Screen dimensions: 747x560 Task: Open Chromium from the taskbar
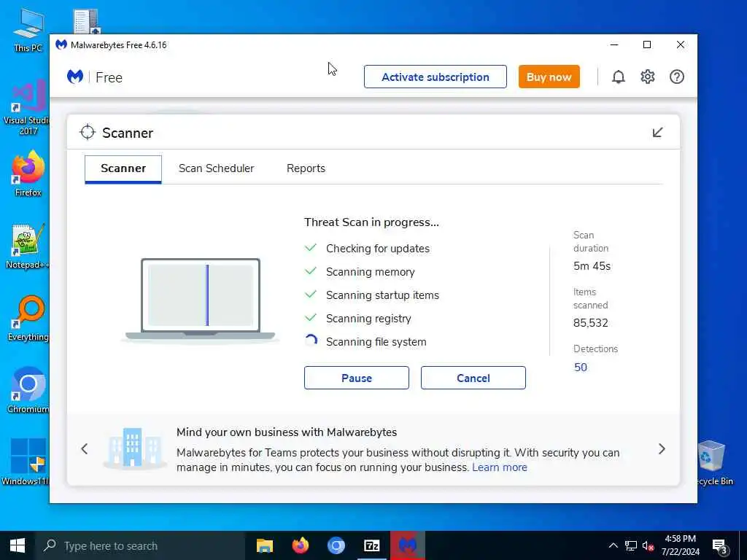coord(336,545)
